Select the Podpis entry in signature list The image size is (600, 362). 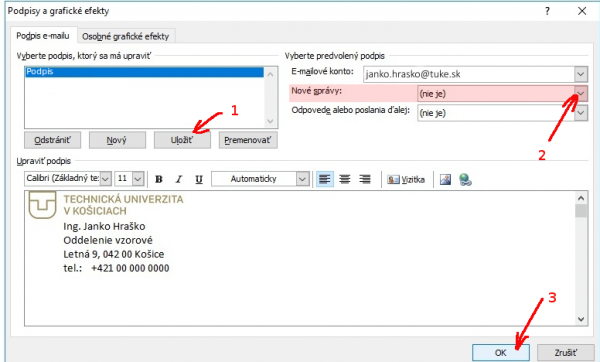144,72
